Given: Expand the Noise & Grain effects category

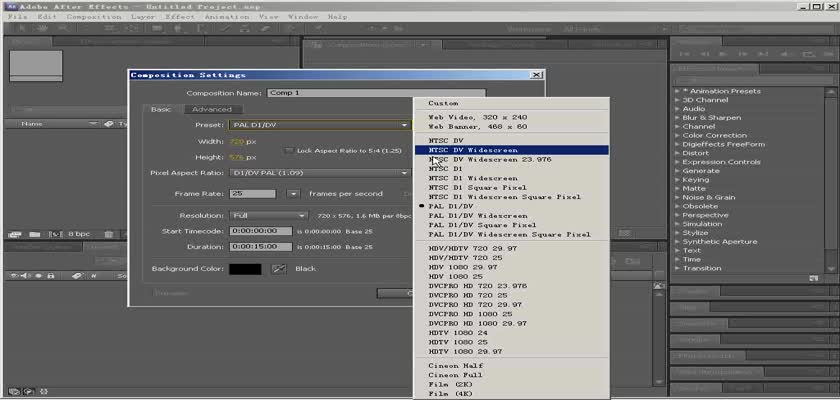Looking at the screenshot, I should coord(678,198).
